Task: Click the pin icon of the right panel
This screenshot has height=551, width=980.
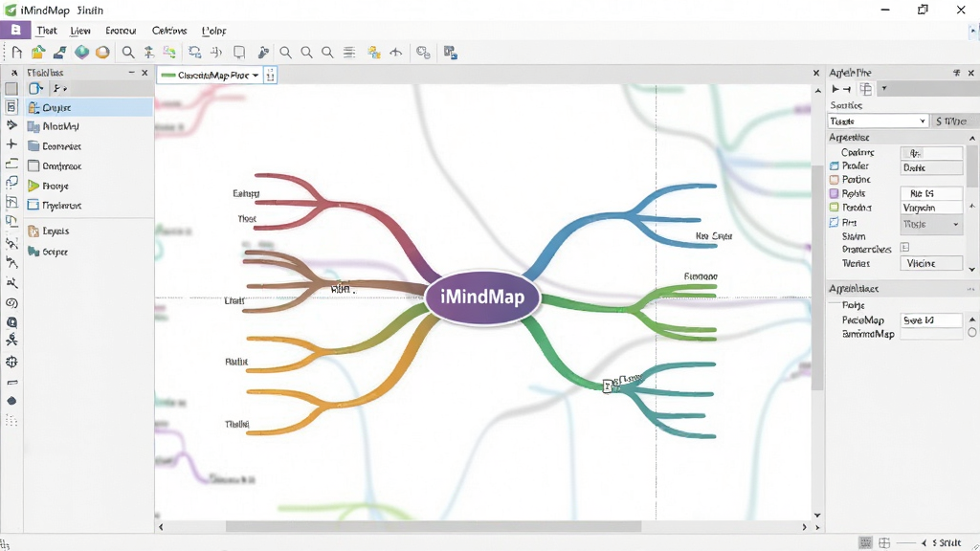Action: tap(956, 73)
